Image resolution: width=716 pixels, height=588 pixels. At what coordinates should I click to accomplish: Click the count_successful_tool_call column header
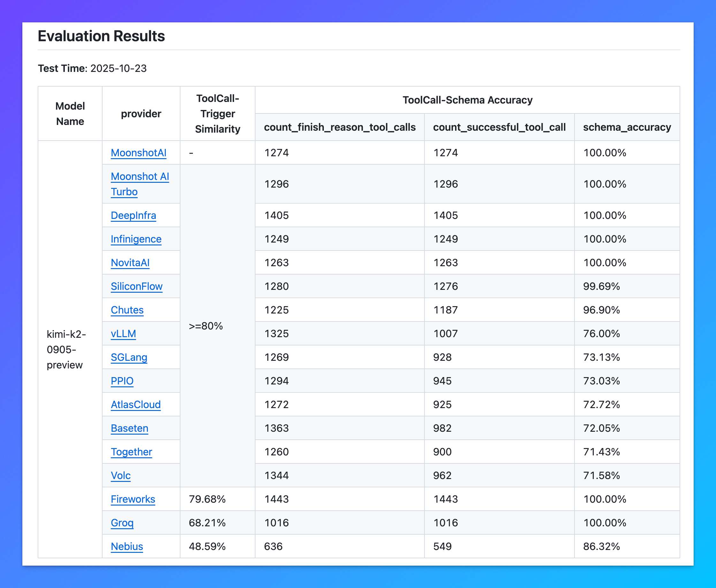coord(499,127)
